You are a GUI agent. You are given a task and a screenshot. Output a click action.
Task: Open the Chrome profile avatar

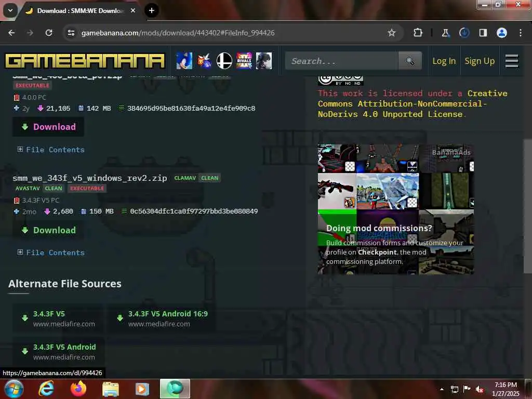point(502,33)
